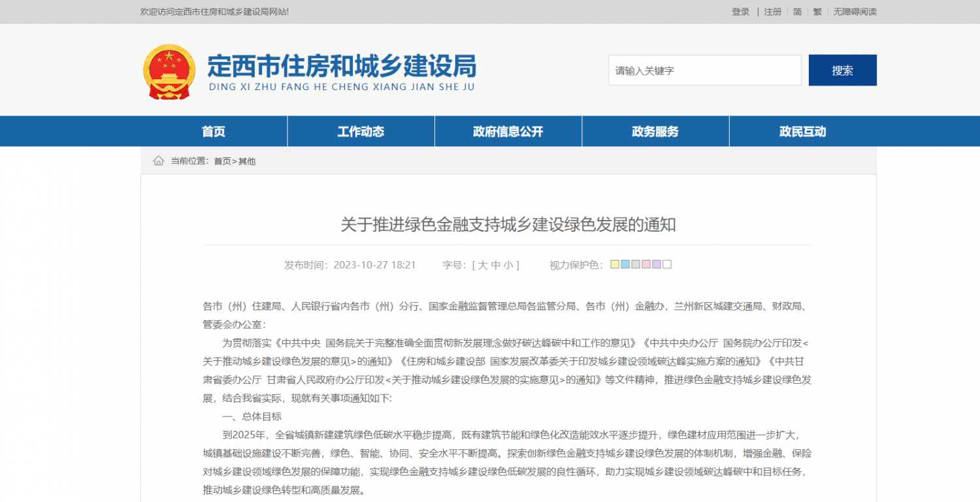Select the pink eye-protection color
This screenshot has height=502, width=980.
click(x=646, y=264)
